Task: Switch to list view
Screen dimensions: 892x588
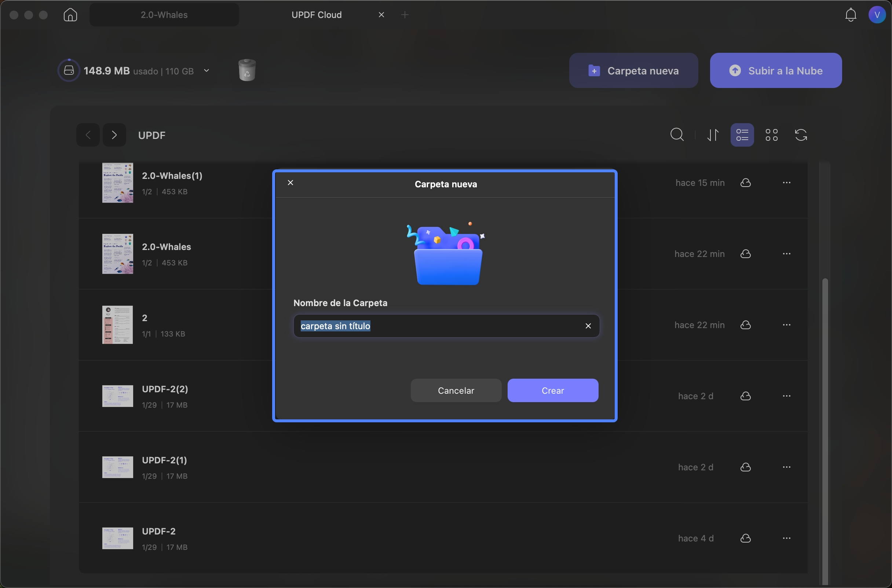Action: [x=742, y=135]
